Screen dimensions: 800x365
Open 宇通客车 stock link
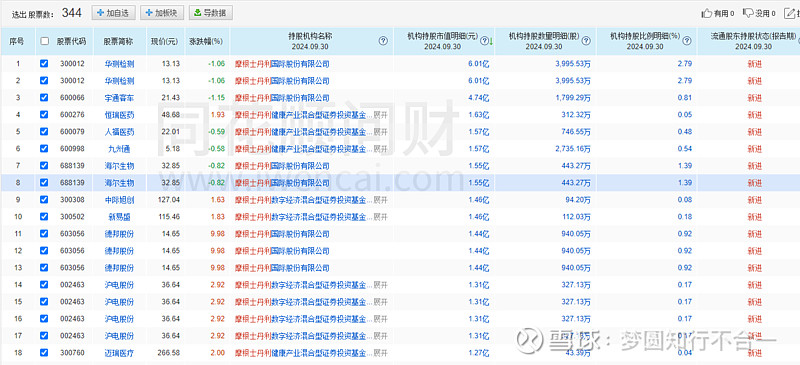click(x=119, y=98)
